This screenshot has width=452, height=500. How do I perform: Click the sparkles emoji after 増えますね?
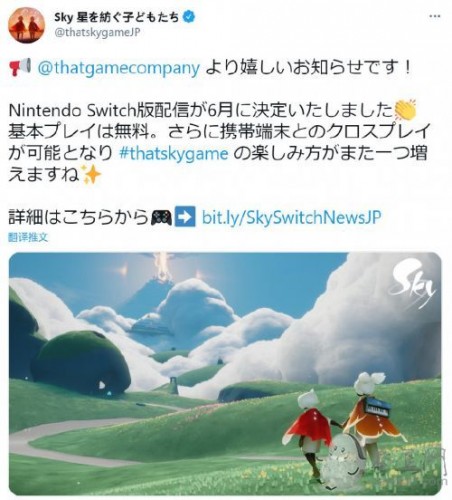click(x=92, y=175)
